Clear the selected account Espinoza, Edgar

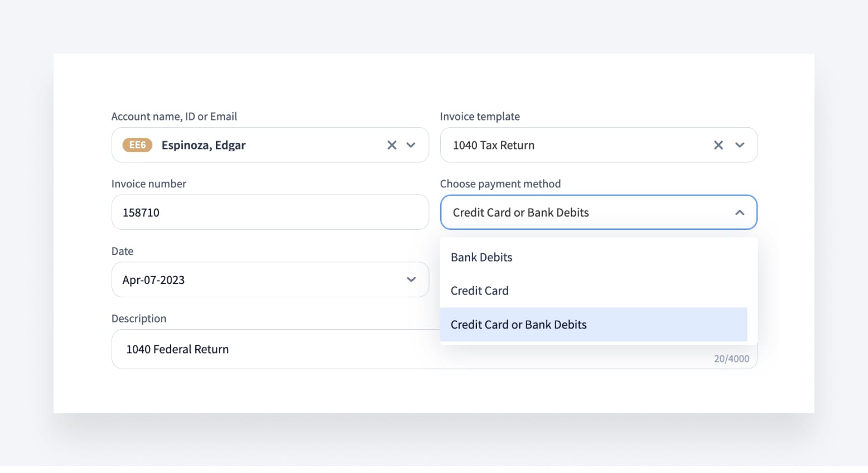tap(392, 145)
